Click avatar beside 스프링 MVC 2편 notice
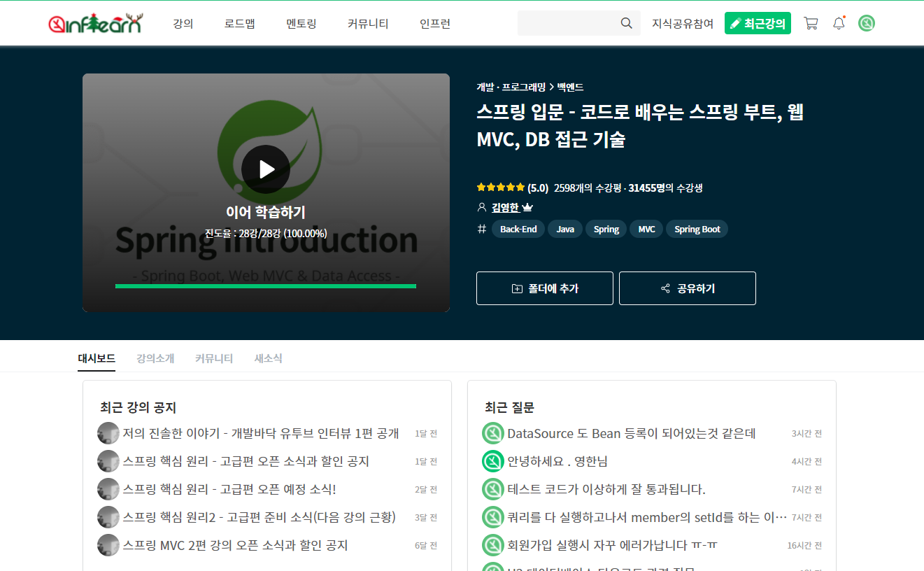The width and height of the screenshot is (924, 571). [108, 545]
